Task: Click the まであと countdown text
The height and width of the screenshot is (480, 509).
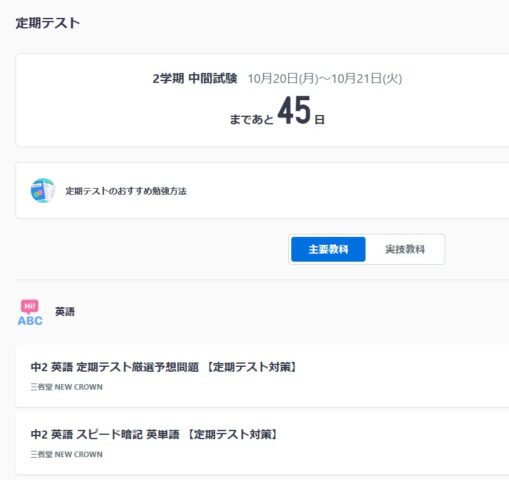Action: [x=252, y=119]
